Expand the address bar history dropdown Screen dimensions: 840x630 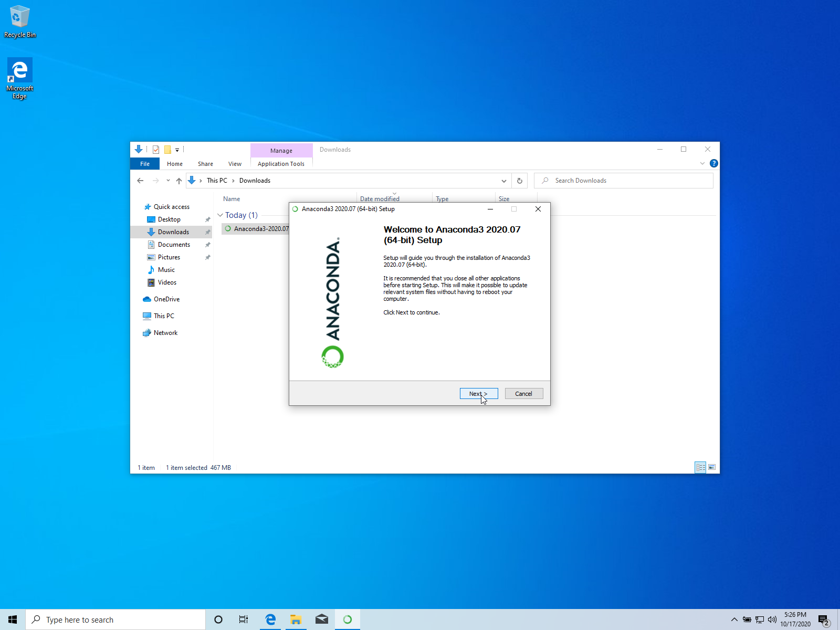[504, 181]
